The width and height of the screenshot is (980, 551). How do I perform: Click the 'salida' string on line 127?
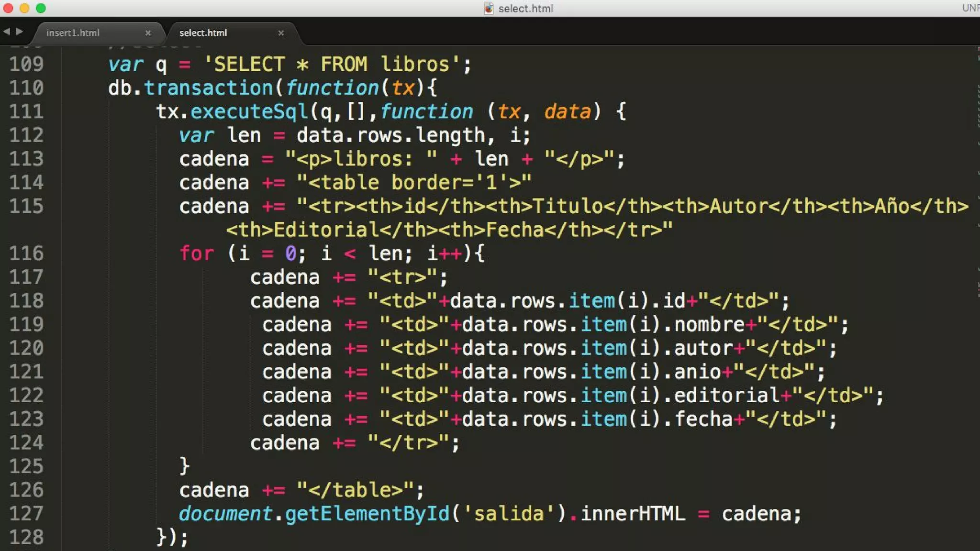[509, 514]
